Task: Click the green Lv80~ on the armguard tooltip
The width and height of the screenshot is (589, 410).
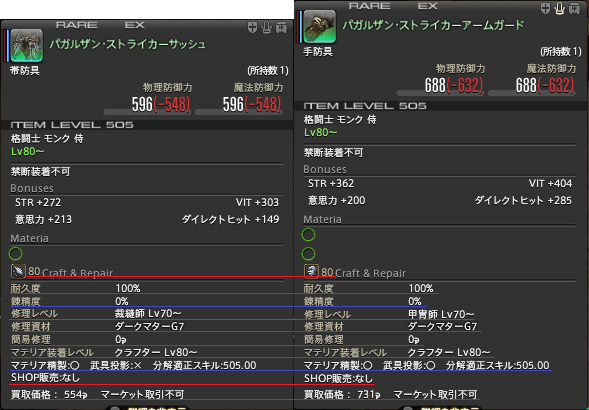Action: pos(320,132)
